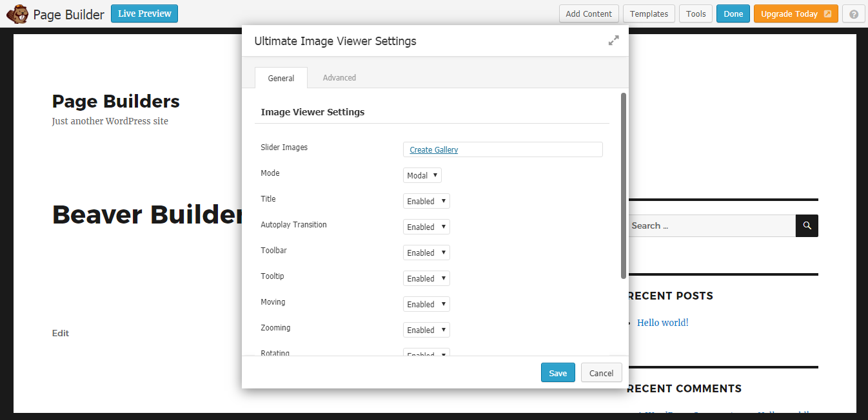Click the Upgrade Today button
The height and width of the screenshot is (420, 868).
tap(796, 14)
